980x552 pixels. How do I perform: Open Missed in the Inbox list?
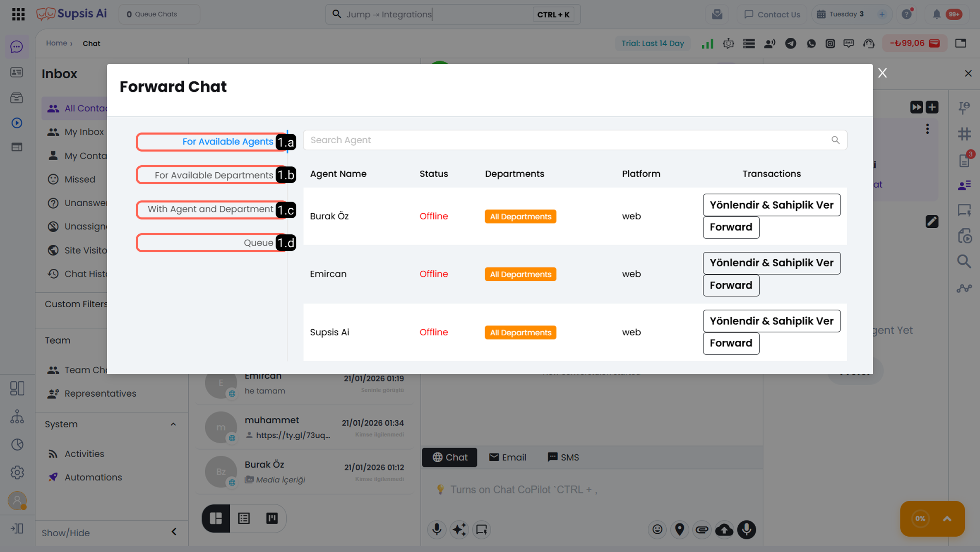[x=79, y=179]
